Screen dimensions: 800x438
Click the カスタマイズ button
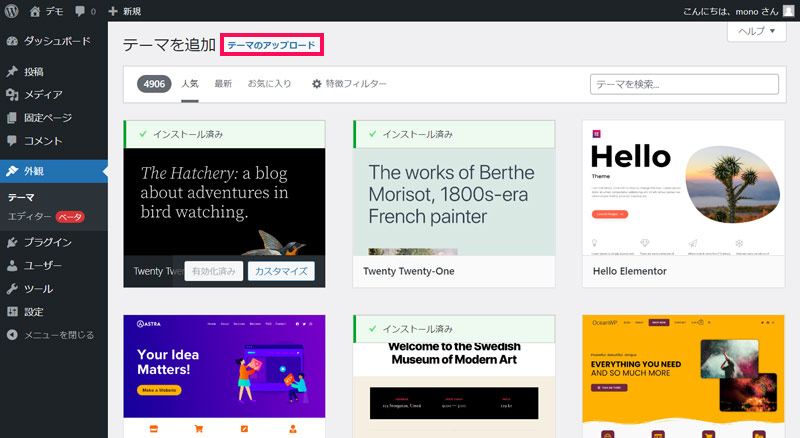281,271
